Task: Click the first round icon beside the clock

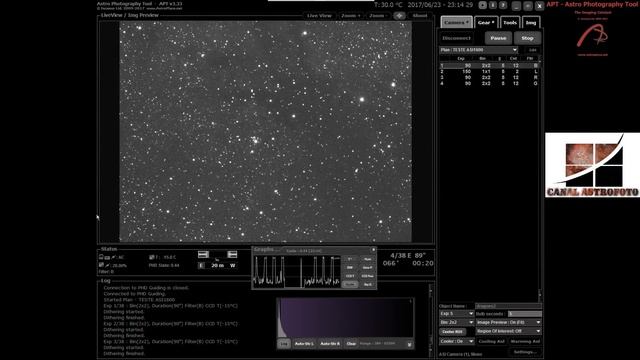Action: pyautogui.click(x=482, y=5)
